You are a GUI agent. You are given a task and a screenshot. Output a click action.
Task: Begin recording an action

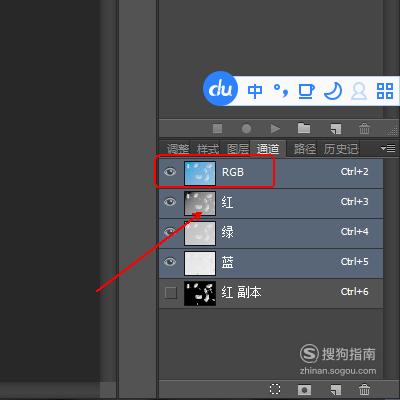(246, 128)
